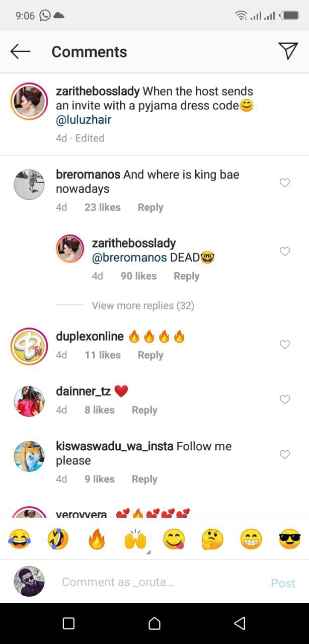Image resolution: width=309 pixels, height=644 pixels.
Task: Select the grinning emoji quick reaction
Action: coord(251,538)
